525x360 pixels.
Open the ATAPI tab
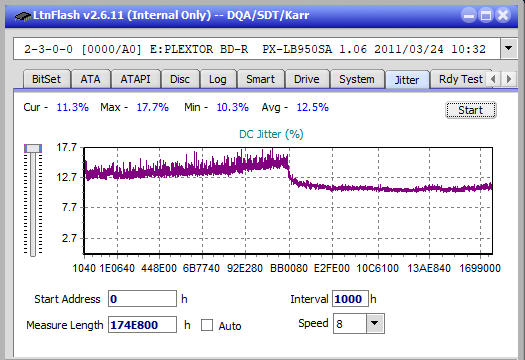[x=135, y=79]
